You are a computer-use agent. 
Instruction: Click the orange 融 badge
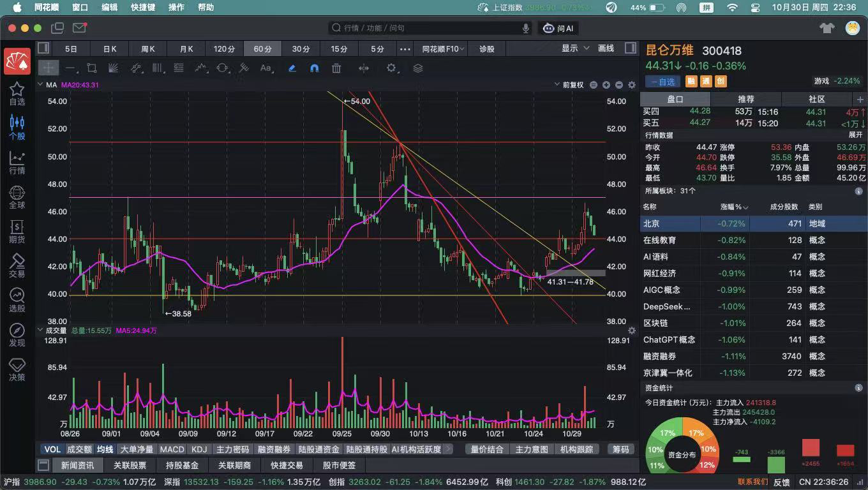pyautogui.click(x=691, y=82)
